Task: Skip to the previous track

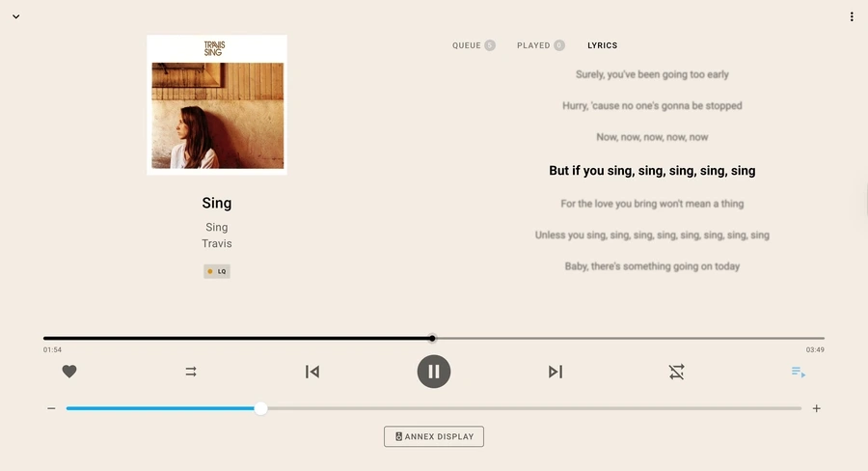Action: tap(312, 372)
